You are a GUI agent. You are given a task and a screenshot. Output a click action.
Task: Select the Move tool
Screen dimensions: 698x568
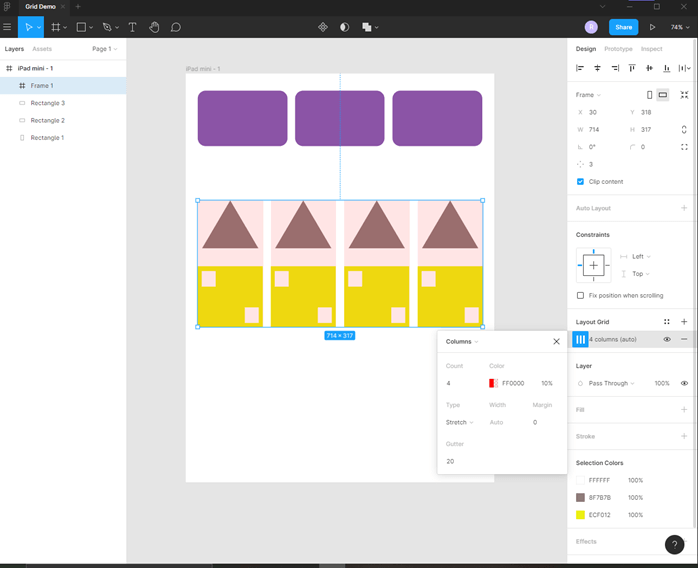click(28, 27)
